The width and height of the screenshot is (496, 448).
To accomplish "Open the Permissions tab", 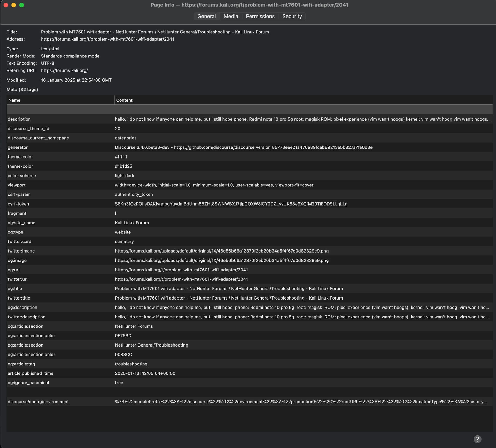I will [x=260, y=16].
